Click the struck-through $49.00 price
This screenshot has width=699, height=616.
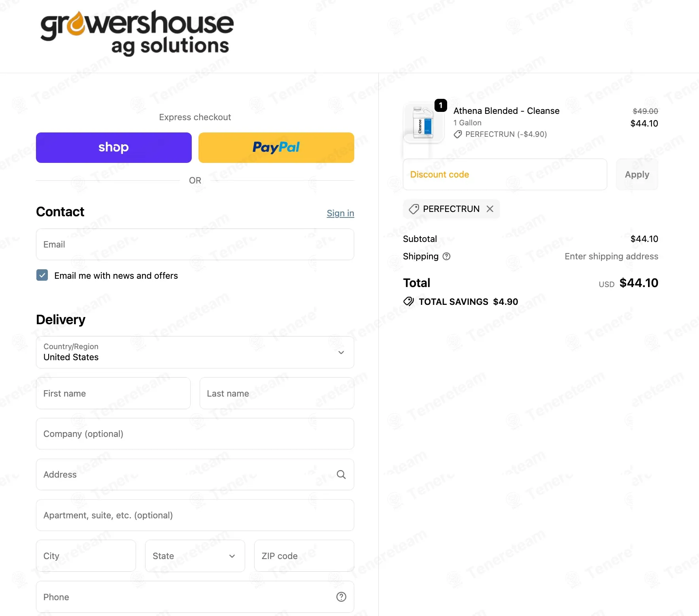click(x=645, y=111)
